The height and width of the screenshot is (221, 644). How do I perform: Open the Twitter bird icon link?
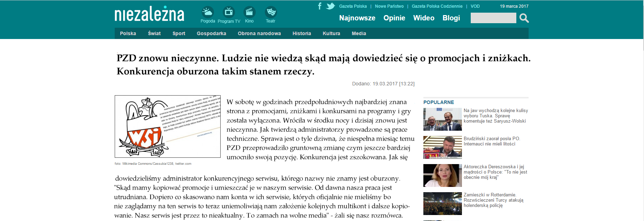click(x=330, y=6)
